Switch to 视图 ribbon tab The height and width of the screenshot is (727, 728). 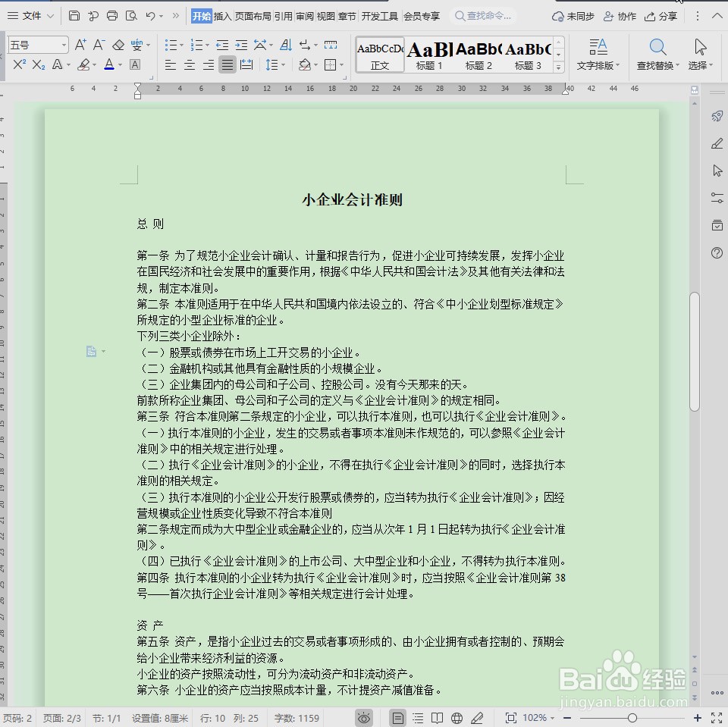click(x=325, y=16)
